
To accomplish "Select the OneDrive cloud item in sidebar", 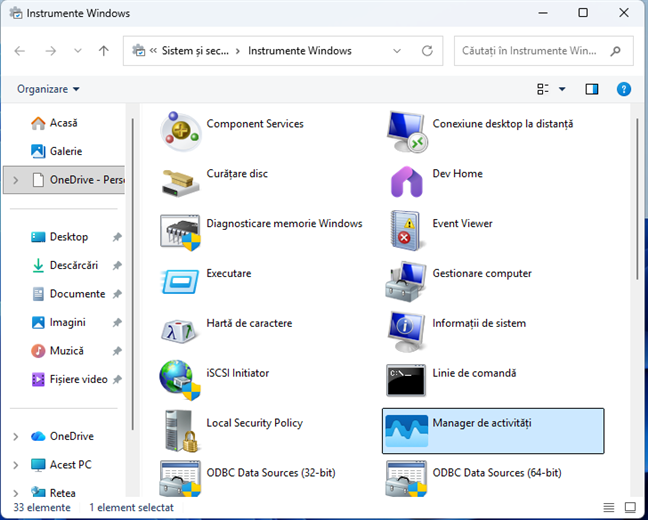I will tap(62, 437).
